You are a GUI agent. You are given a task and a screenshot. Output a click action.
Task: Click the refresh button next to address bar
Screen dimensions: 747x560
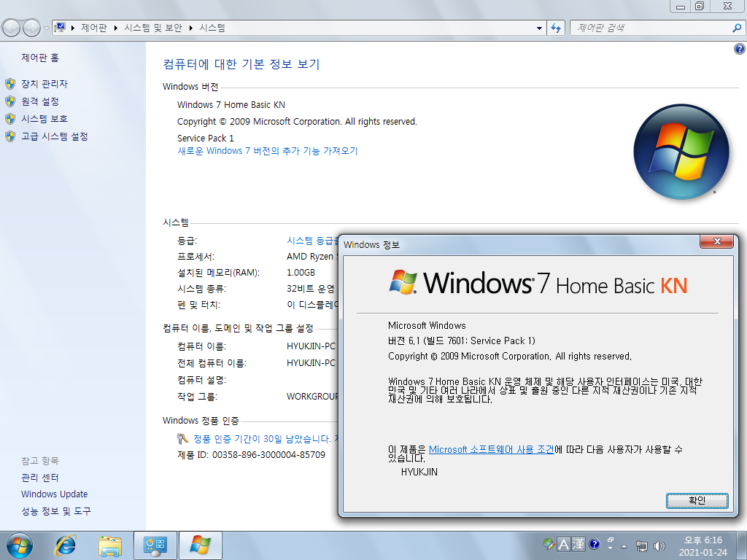pyautogui.click(x=555, y=28)
